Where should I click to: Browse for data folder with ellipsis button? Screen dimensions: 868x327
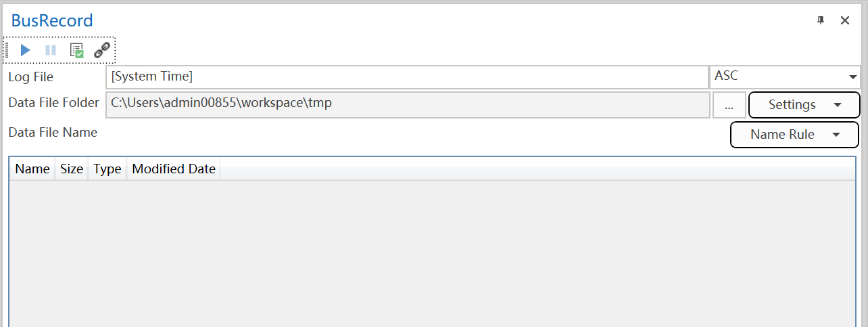(729, 105)
